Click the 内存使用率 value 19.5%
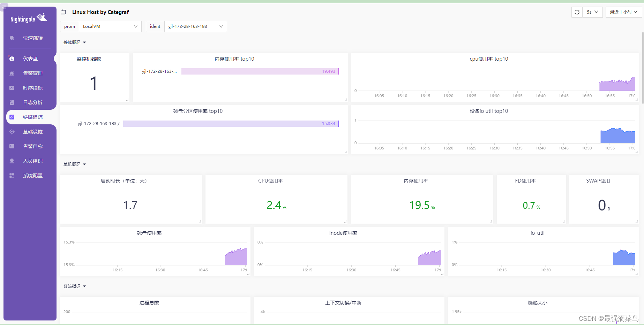 coord(422,205)
